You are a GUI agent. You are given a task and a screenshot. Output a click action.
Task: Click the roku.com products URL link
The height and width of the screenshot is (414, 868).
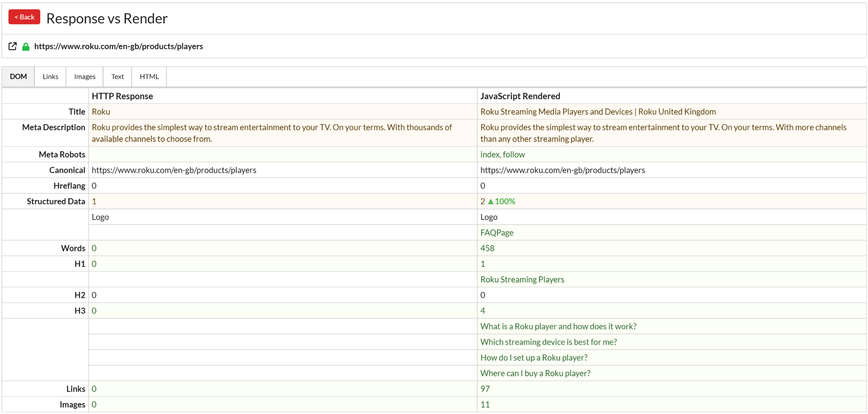[x=119, y=47]
